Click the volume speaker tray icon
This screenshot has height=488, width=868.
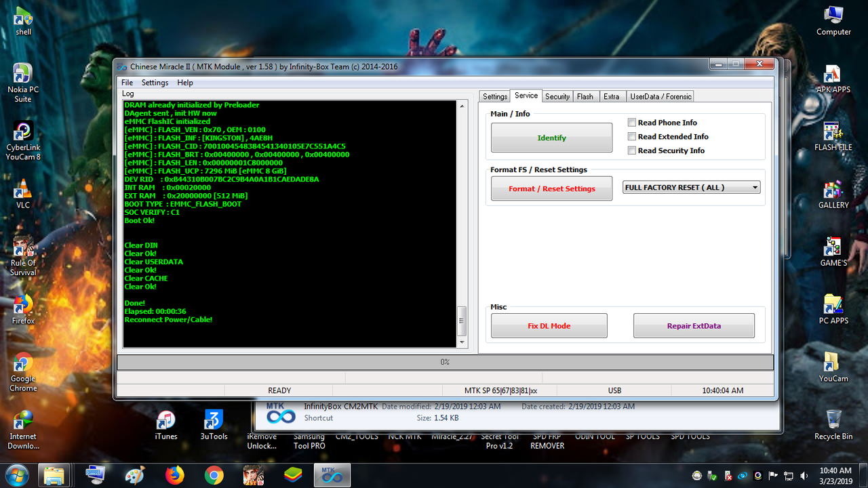tap(804, 476)
